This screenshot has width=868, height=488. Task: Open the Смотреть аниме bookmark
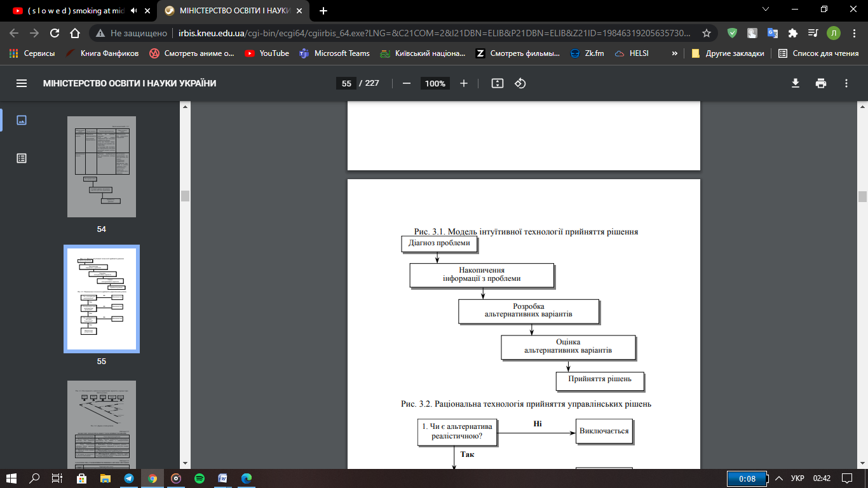192,53
